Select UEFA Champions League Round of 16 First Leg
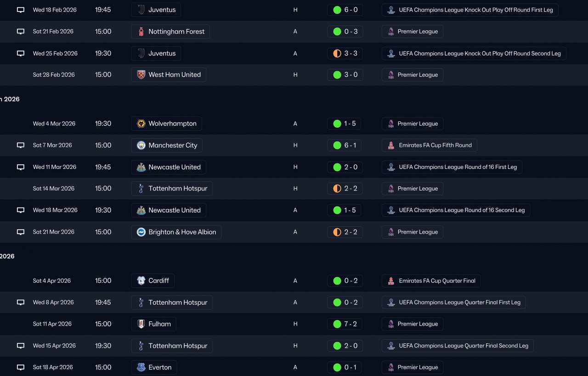588x376 pixels. (x=452, y=167)
